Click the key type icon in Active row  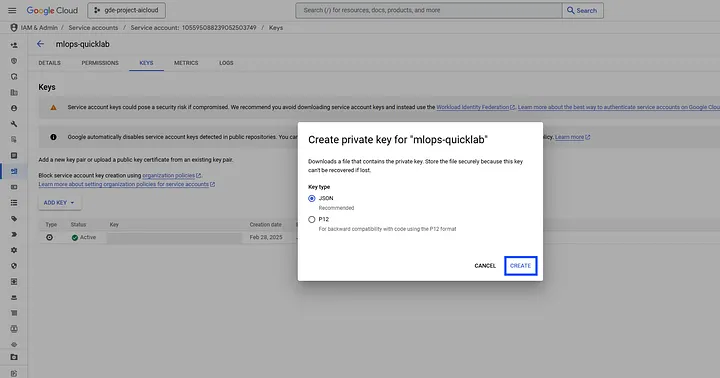click(x=49, y=237)
